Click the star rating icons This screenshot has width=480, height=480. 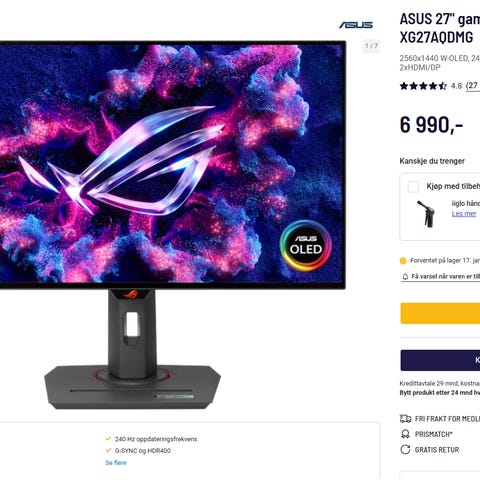(x=423, y=86)
